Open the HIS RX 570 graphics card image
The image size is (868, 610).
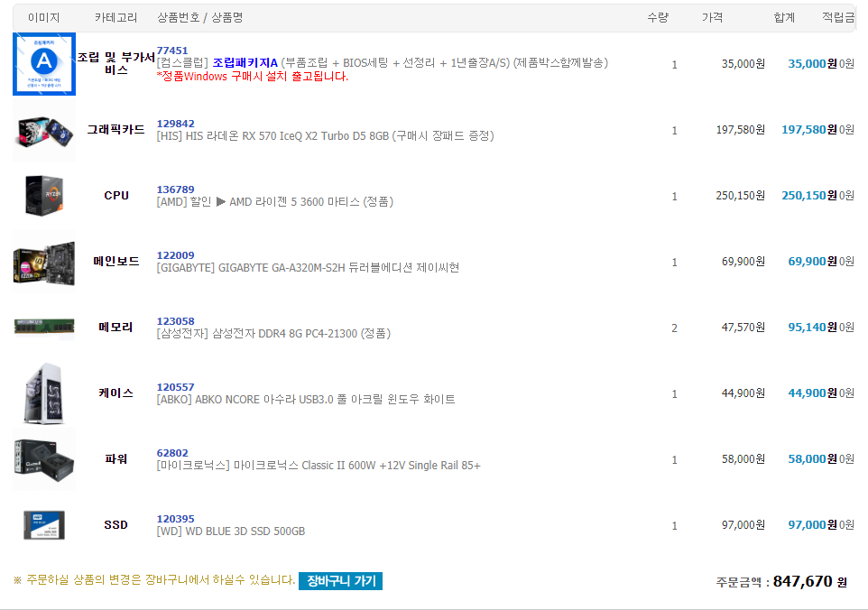point(43,130)
